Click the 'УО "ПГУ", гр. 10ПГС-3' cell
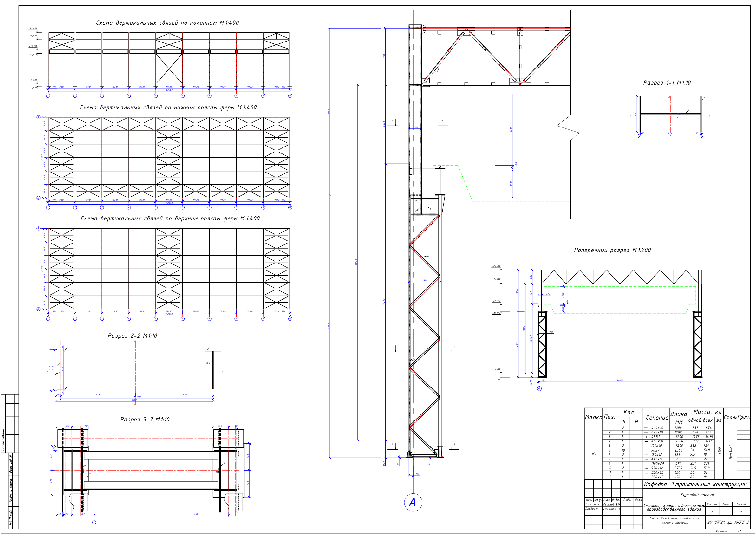Image resolution: width=756 pixels, height=534 pixels. (x=728, y=523)
